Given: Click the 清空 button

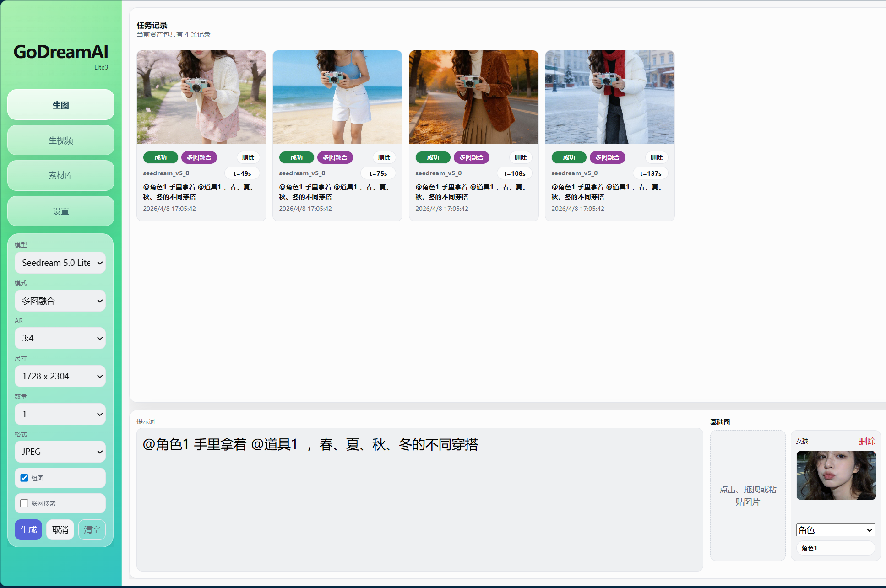Looking at the screenshot, I should tap(92, 530).
